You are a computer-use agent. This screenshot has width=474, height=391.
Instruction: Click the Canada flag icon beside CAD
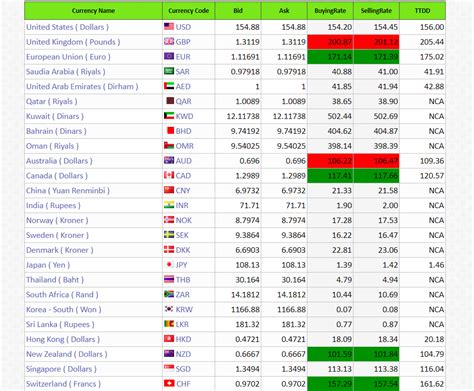coord(169,175)
